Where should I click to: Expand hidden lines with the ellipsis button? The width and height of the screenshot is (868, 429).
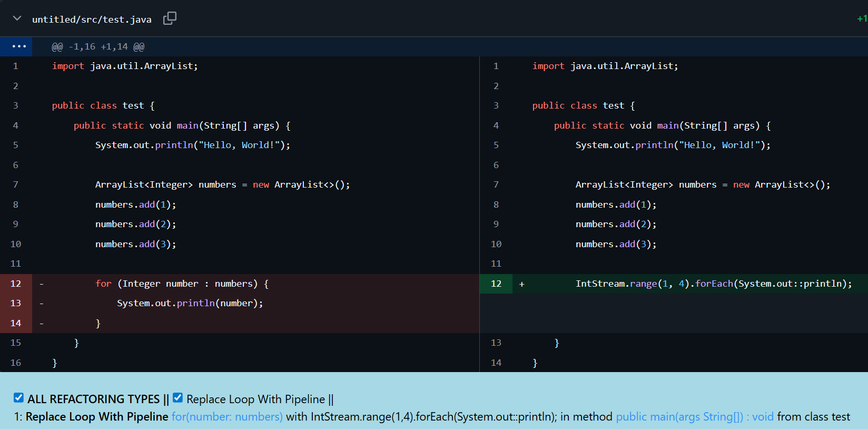click(19, 46)
